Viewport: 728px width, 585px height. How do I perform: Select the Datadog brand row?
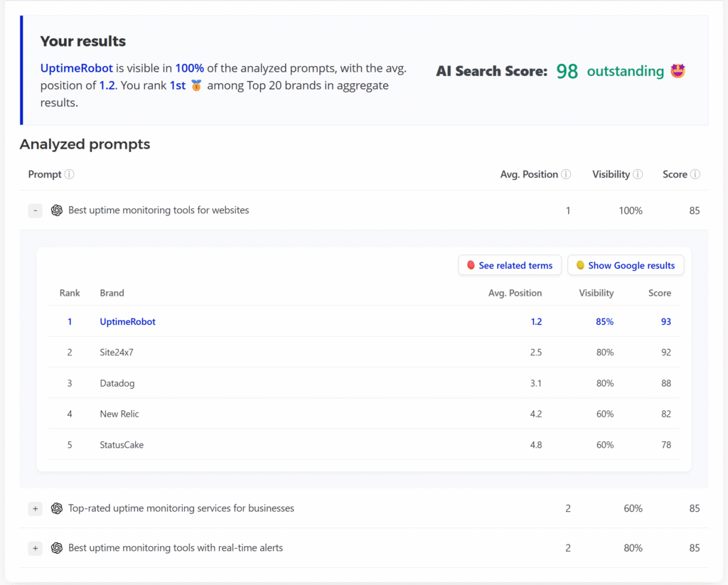click(x=117, y=383)
